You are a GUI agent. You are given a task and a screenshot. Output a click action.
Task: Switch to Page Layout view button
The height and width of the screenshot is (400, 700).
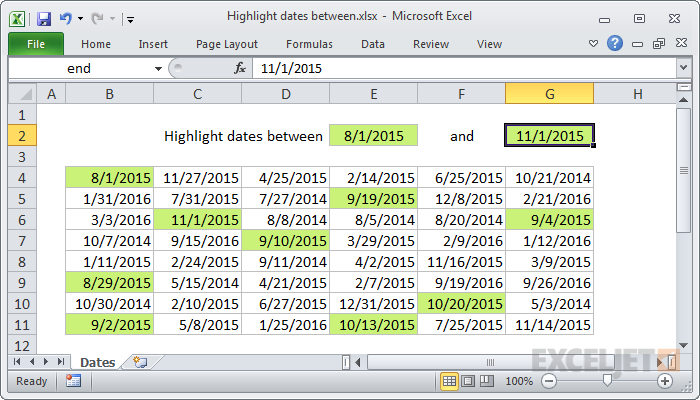point(468,381)
